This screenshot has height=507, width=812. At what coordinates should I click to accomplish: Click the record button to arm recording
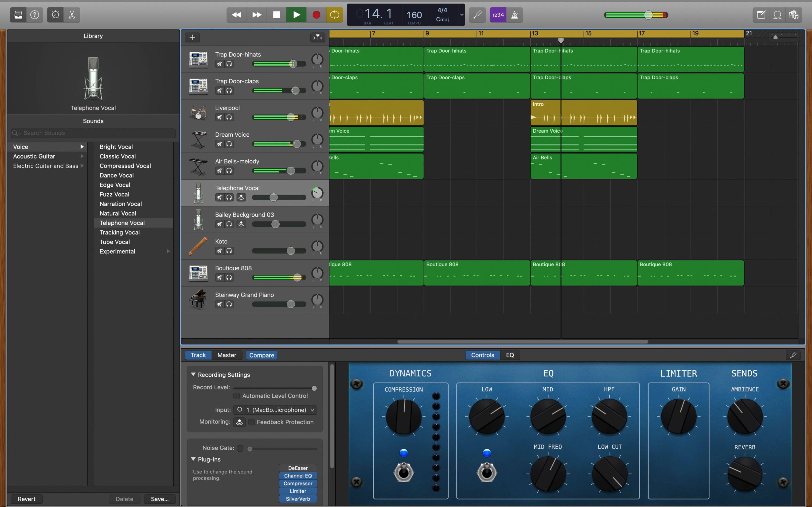click(x=316, y=14)
